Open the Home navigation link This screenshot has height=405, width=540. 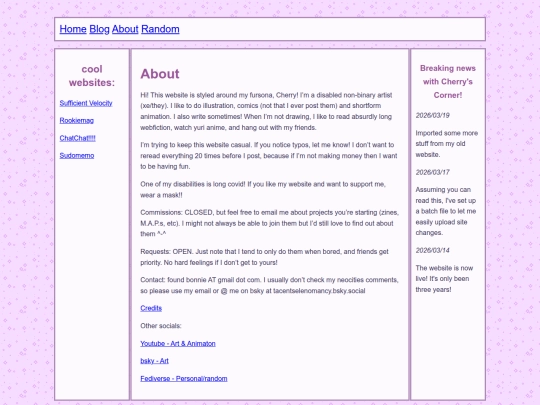tap(73, 29)
